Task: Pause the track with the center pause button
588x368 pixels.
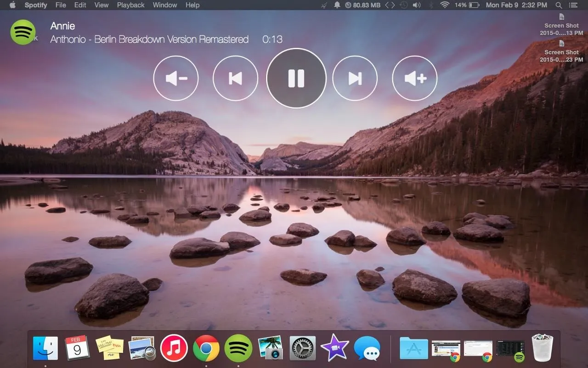Action: tap(296, 78)
